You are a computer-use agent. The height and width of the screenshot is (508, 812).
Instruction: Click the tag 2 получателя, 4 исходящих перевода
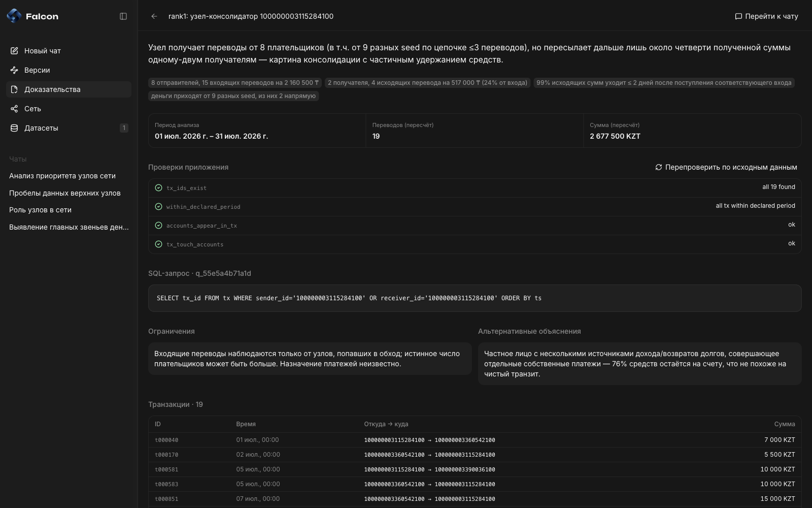pos(427,83)
